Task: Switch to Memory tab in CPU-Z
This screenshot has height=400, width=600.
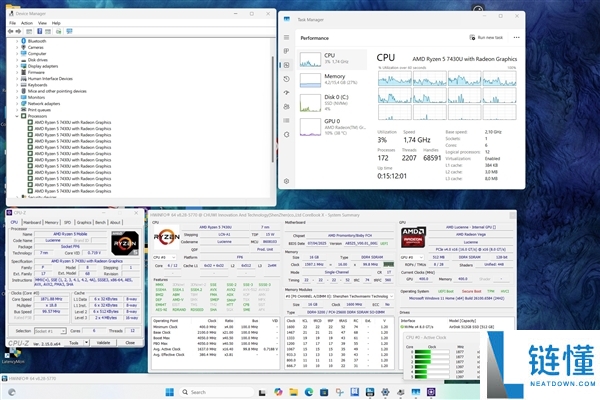Action: click(x=52, y=222)
